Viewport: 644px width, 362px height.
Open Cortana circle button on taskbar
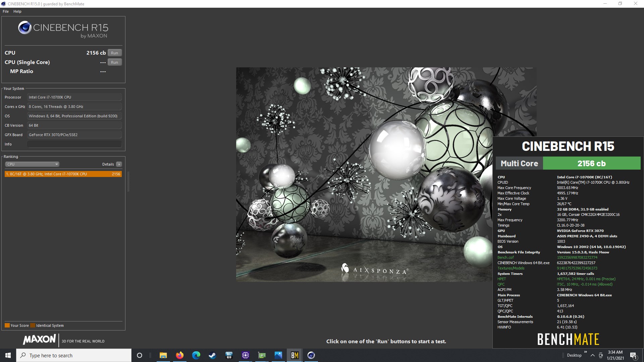pos(140,355)
